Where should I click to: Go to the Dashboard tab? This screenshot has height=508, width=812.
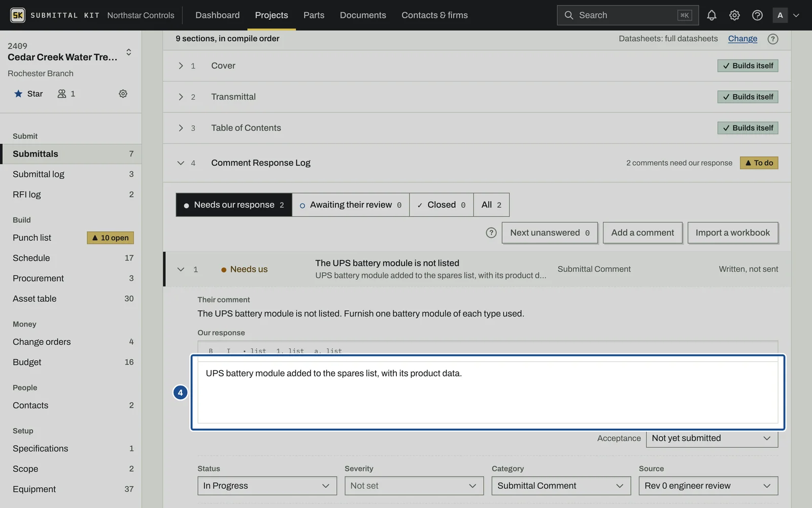click(217, 15)
